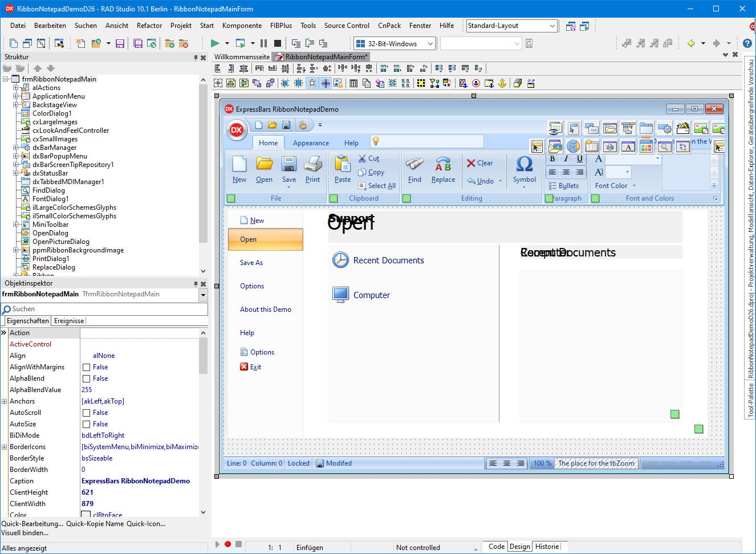Click the Clear icon in the Editing group
756x554 pixels.
481,163
